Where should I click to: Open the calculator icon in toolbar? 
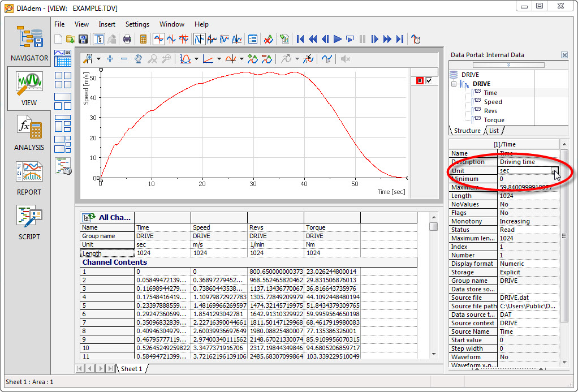(144, 39)
